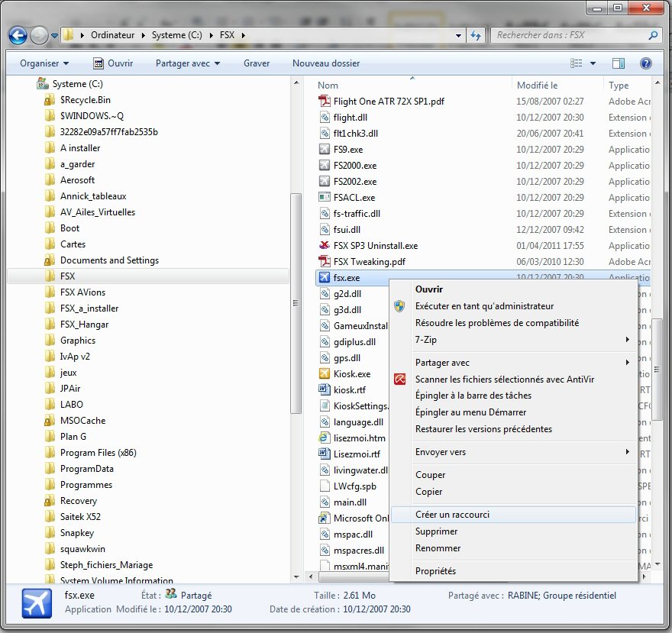Choose Supprimer in the context menu
672x633 pixels.
coord(514,531)
